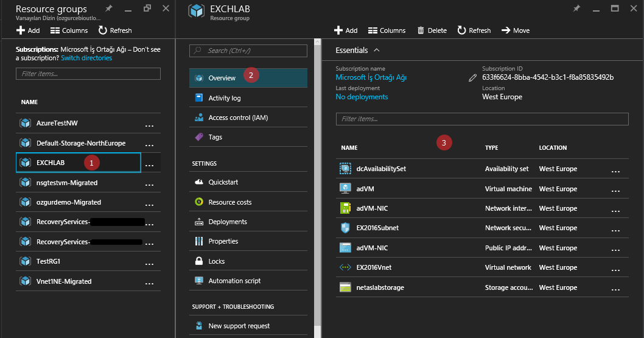
Task: Delete the EXCHLAB resource group
Action: coord(432,30)
